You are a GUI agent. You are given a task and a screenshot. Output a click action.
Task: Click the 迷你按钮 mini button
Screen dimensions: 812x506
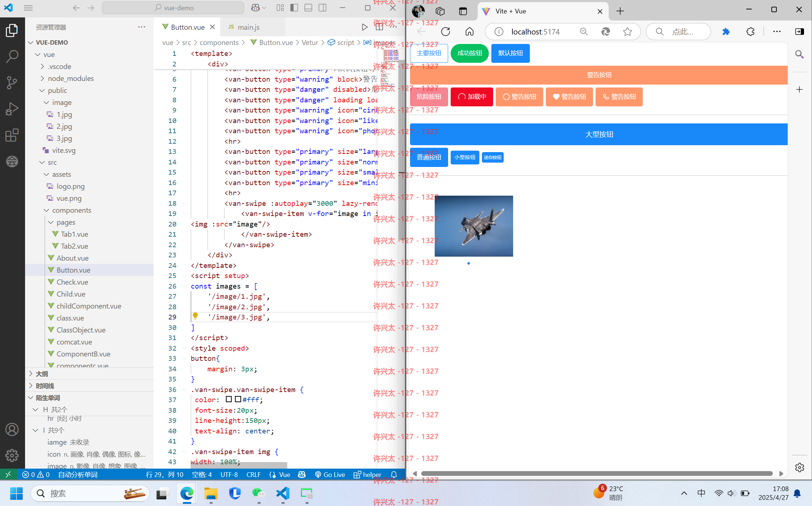pos(492,157)
